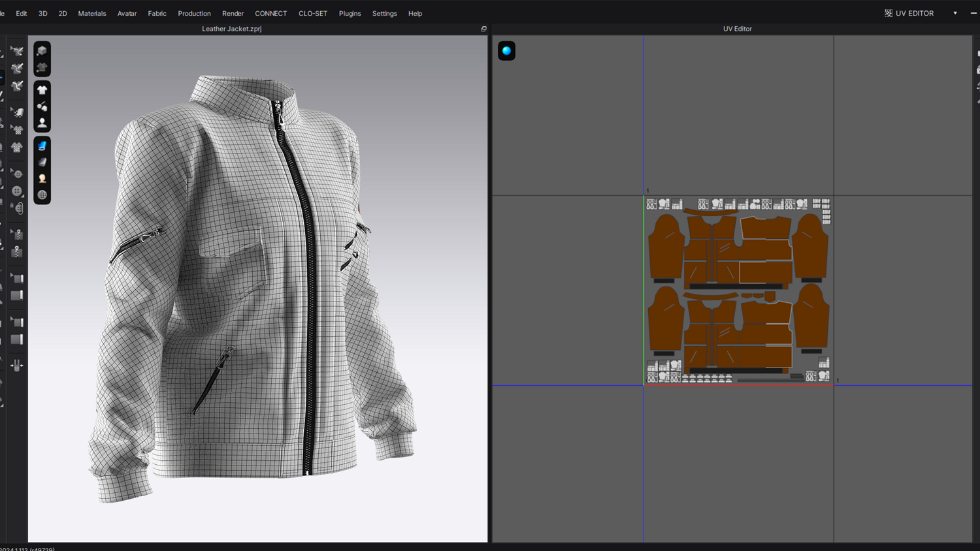Screen dimensions: 980x551
Task: Toggle the white t-shirt show garment icon
Action: click(x=42, y=90)
